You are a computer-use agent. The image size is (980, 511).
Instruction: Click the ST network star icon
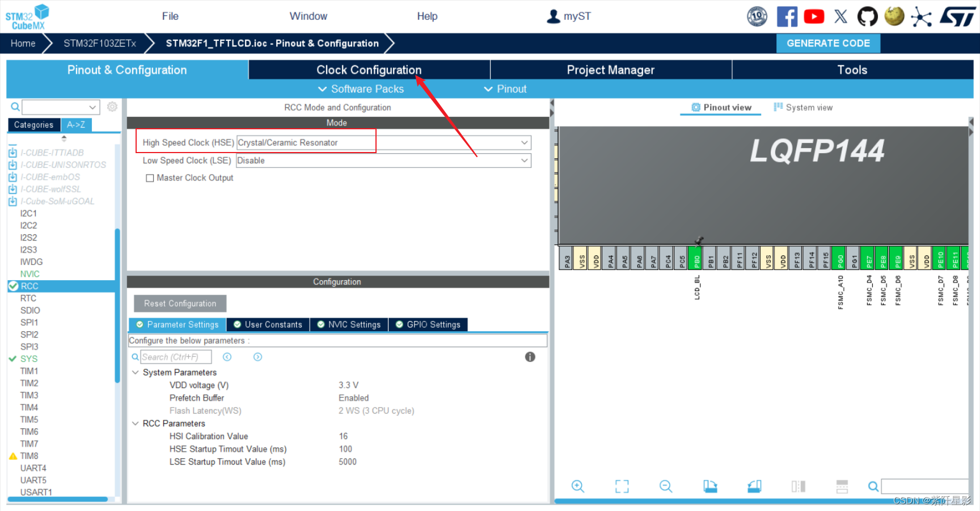point(921,16)
